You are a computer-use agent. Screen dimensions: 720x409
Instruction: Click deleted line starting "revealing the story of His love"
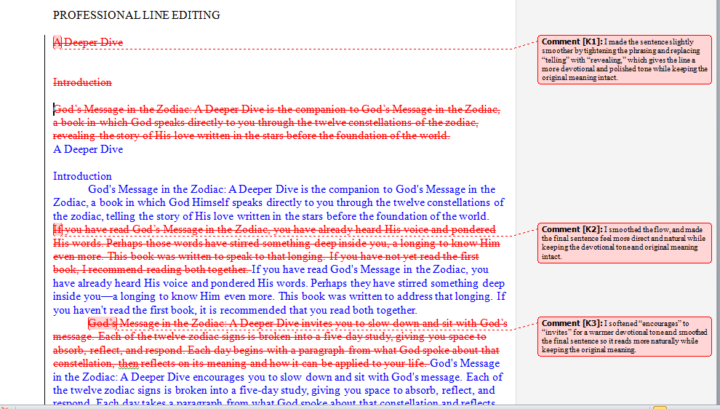click(x=251, y=136)
